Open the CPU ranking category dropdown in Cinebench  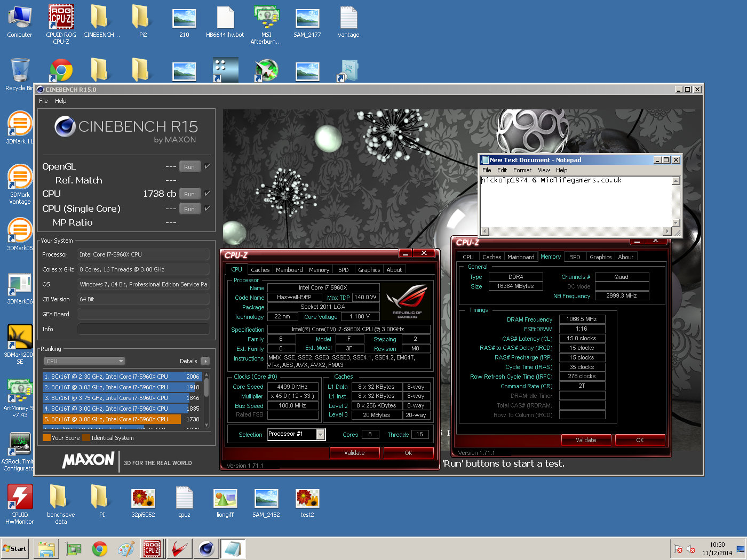point(84,361)
